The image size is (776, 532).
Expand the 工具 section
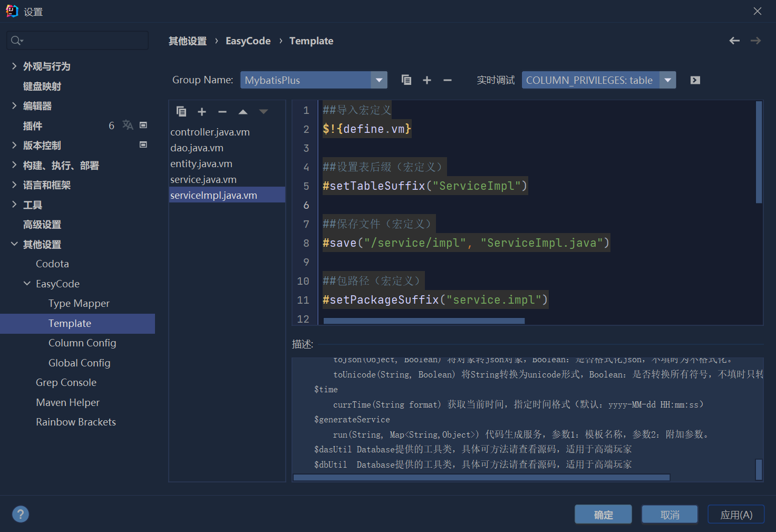pyautogui.click(x=14, y=205)
